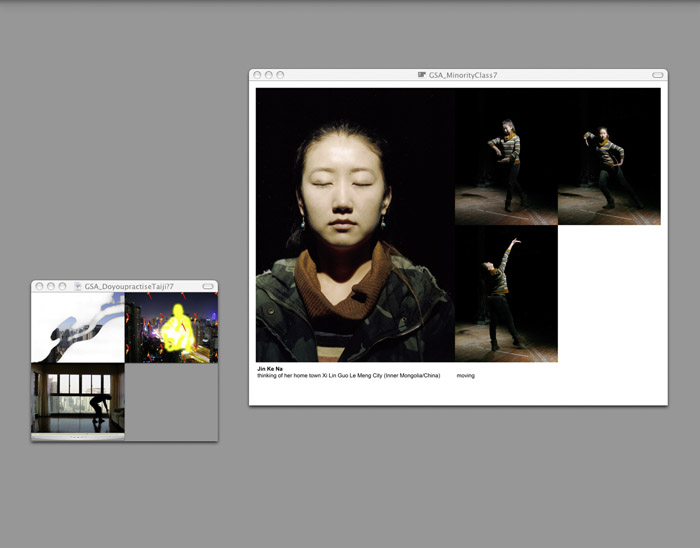Click the GSA_MinorityClass7 title bar document icon
This screenshot has height=548, width=700.
click(x=422, y=75)
